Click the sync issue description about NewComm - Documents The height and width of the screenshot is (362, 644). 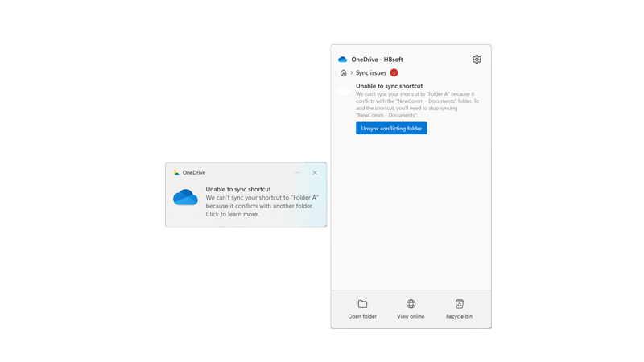tap(417, 105)
